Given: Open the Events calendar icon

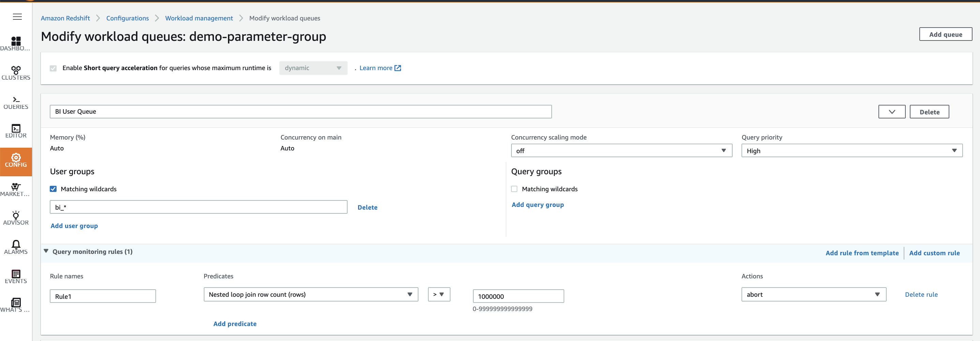Looking at the screenshot, I should tap(16, 274).
